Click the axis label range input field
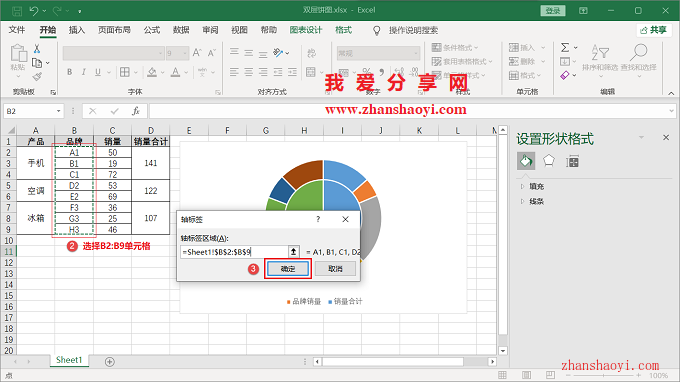 point(234,252)
